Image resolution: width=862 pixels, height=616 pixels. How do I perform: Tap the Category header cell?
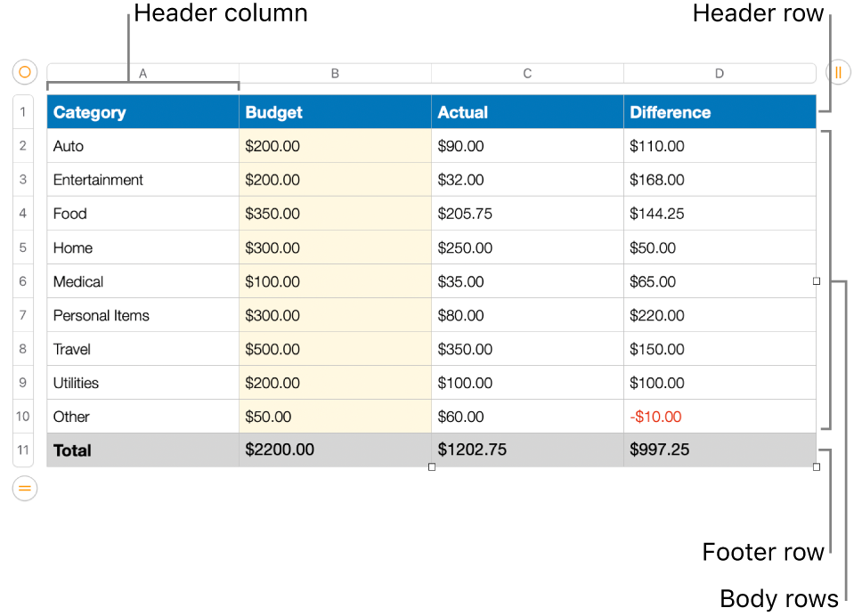[142, 111]
